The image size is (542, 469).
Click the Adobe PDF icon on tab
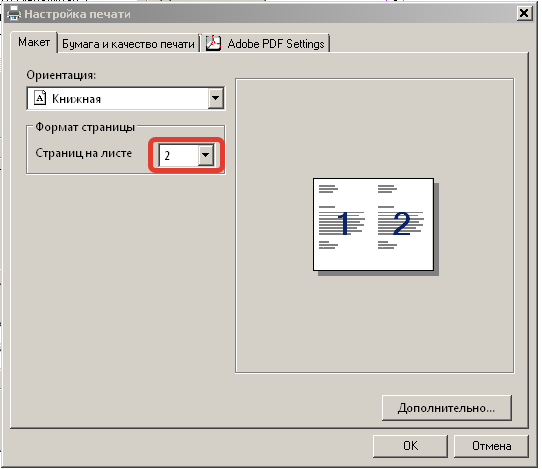(x=214, y=43)
